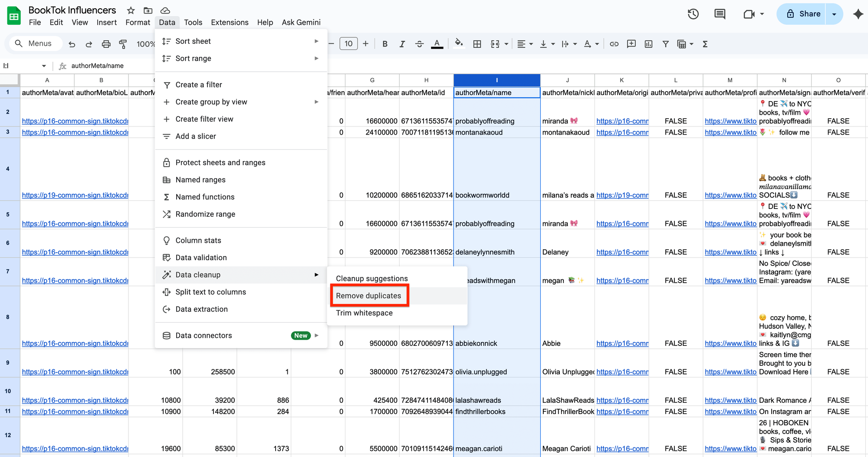
Task: Apply strikethrough formatting
Action: pos(419,43)
